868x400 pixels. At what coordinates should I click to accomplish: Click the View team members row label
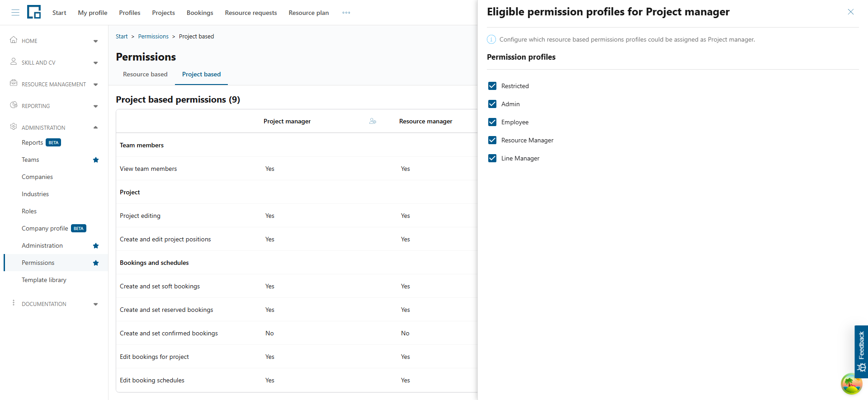tap(148, 169)
